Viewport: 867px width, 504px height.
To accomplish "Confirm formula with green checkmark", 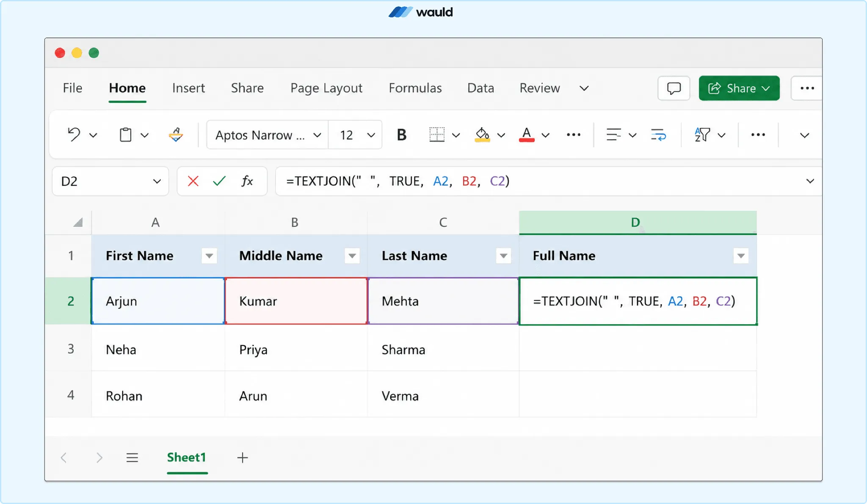I will (219, 181).
